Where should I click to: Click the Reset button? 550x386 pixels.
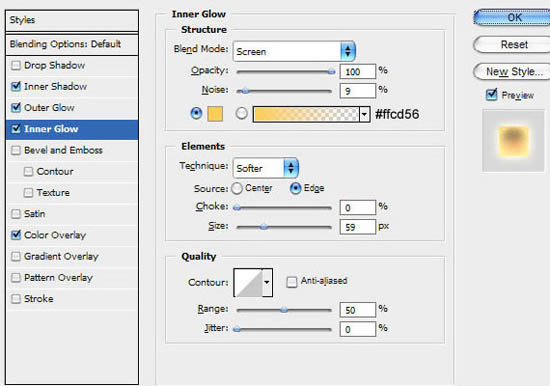(x=512, y=45)
